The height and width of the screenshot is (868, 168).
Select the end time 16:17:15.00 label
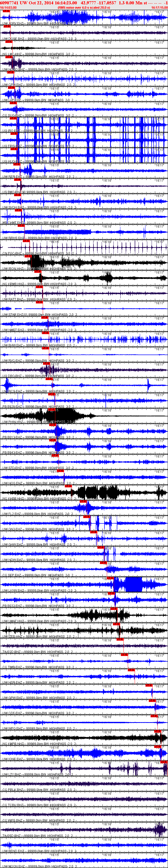coord(159,7)
